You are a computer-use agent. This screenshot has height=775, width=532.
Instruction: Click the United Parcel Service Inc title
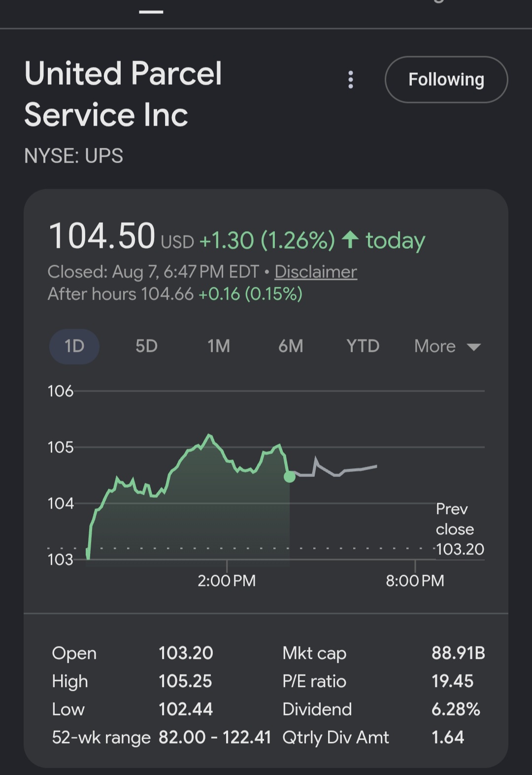[x=123, y=94]
